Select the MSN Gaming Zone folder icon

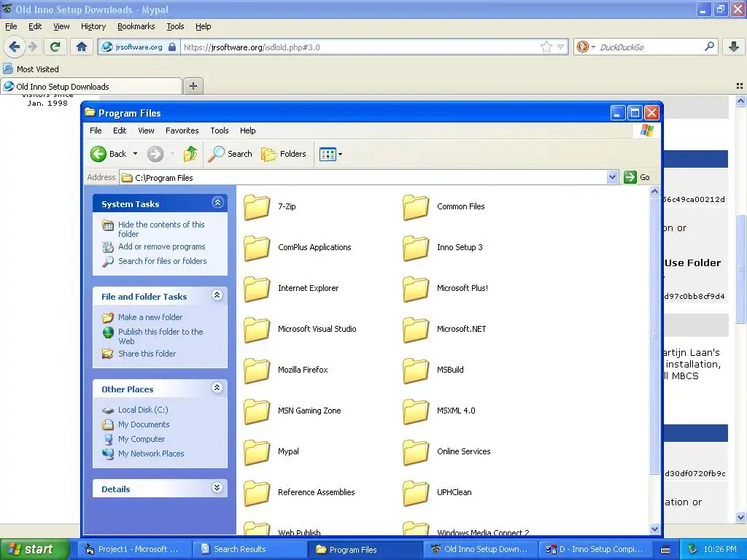pos(257,411)
